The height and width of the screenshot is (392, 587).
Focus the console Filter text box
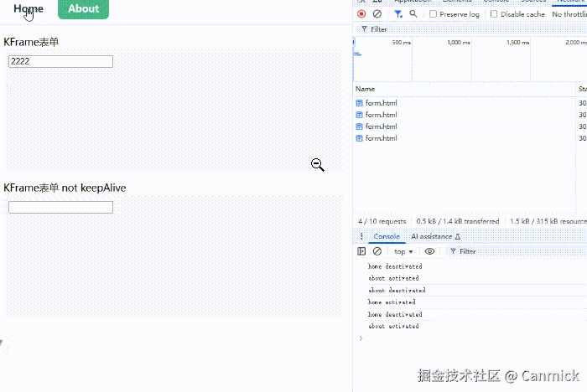point(517,251)
